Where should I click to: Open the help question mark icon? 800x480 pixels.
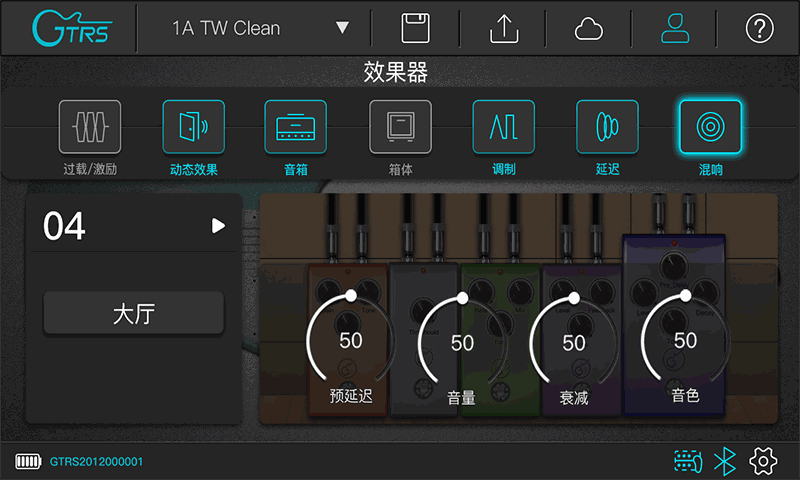pyautogui.click(x=760, y=28)
